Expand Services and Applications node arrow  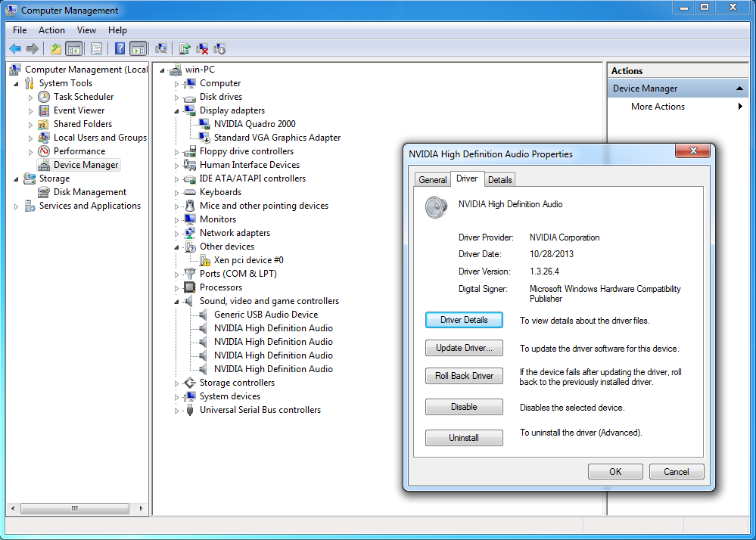pyautogui.click(x=17, y=206)
